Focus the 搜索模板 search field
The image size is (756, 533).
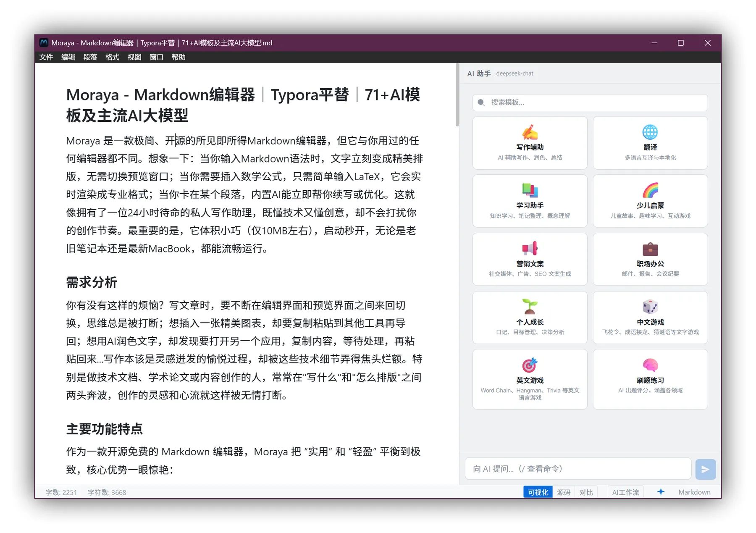(590, 102)
